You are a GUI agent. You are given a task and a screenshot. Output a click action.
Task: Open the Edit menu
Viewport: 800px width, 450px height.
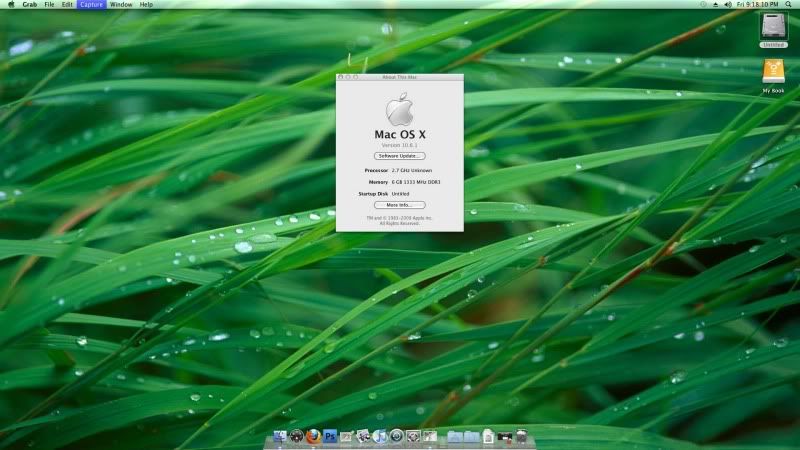point(67,4)
